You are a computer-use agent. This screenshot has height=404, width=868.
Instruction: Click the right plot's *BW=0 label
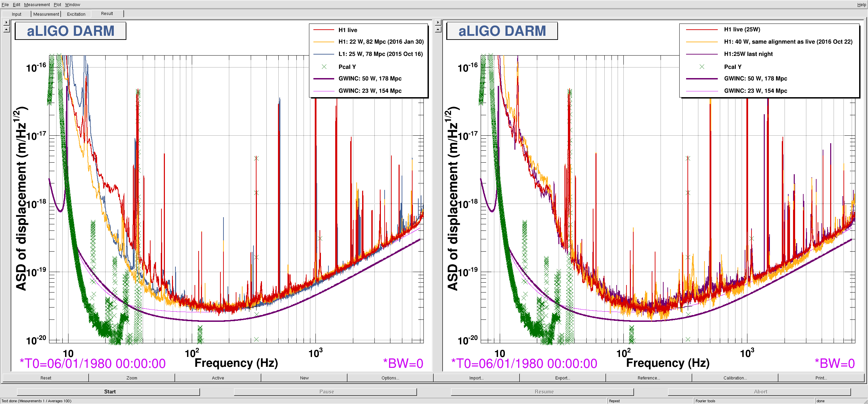(x=835, y=364)
